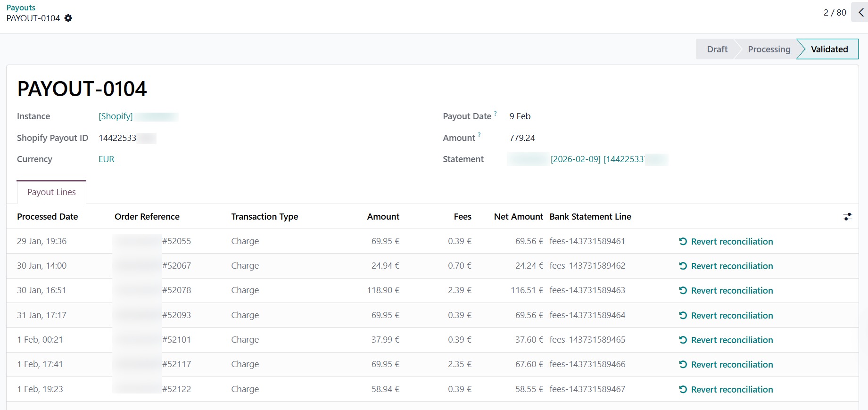Open the order reference #52122 cell
Viewport: 868px width, 410px height.
coord(176,389)
